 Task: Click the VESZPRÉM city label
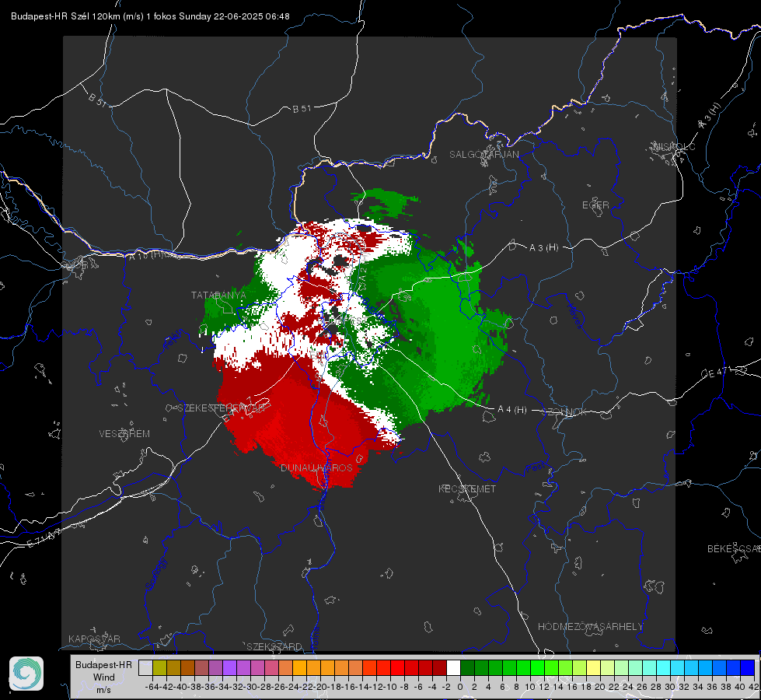[124, 433]
